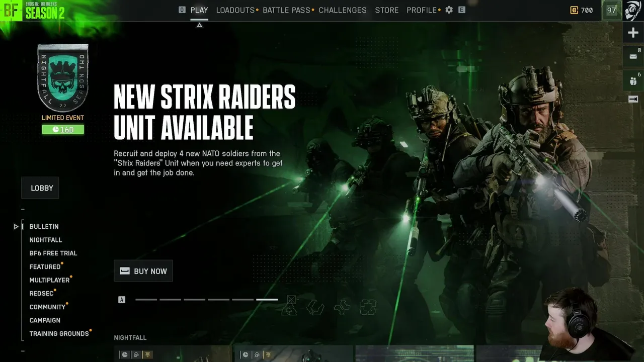Open the level 97 rank badge
The height and width of the screenshot is (362, 644).
pyautogui.click(x=611, y=10)
